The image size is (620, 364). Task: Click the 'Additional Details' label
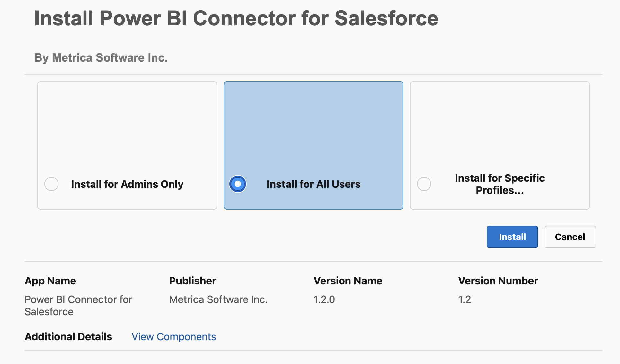(x=68, y=337)
